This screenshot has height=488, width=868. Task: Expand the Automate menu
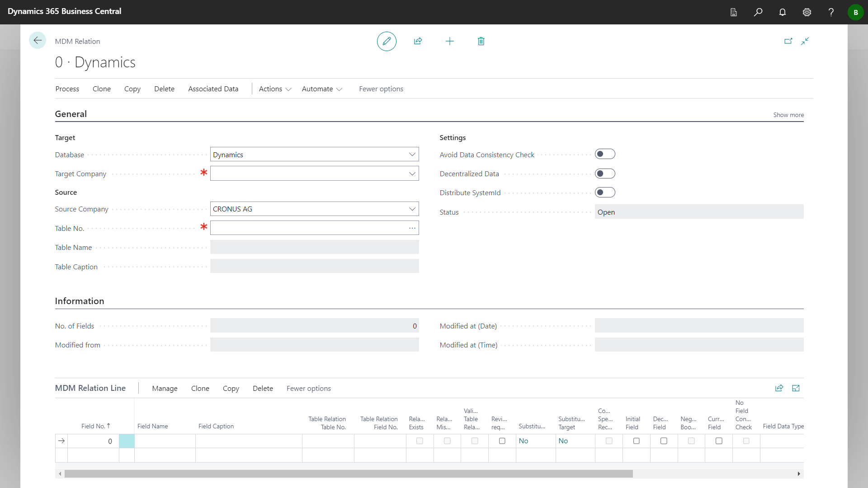click(x=322, y=89)
